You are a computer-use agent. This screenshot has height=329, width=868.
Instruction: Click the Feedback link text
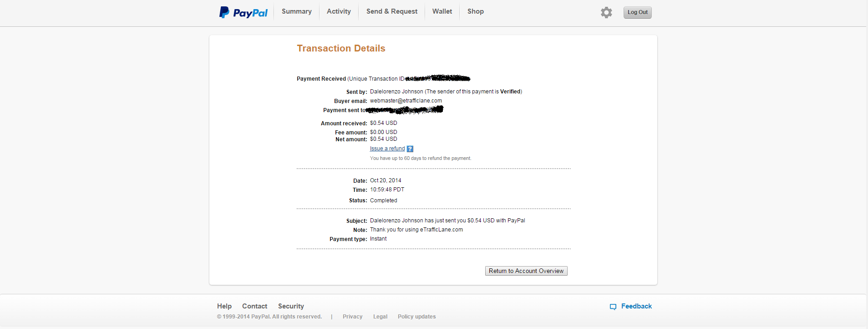point(636,306)
